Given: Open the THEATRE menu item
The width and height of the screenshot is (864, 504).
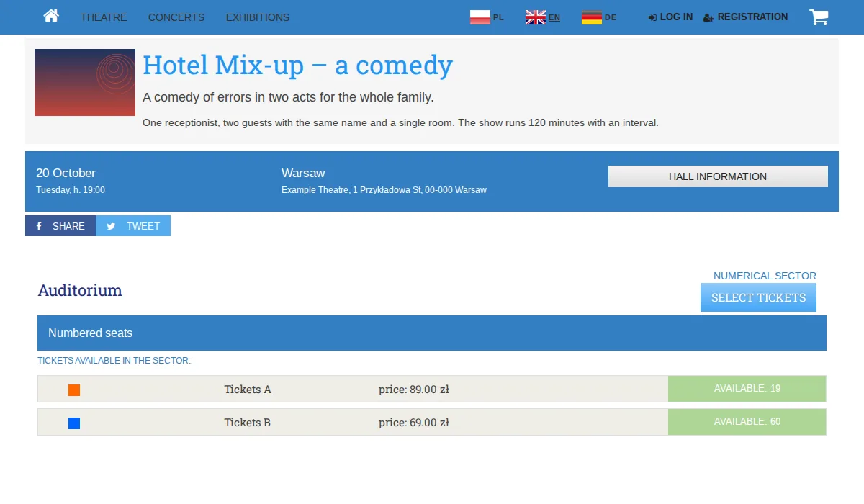Looking at the screenshot, I should 104,17.
